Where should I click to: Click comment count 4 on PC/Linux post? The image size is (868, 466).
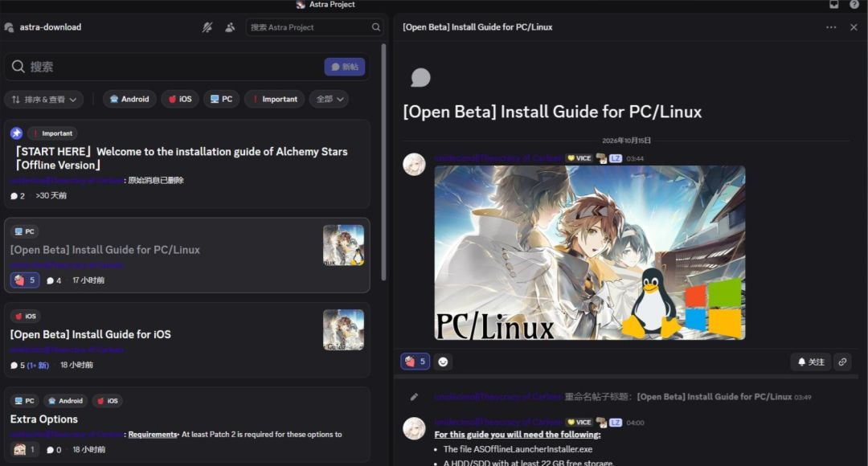[x=54, y=280]
